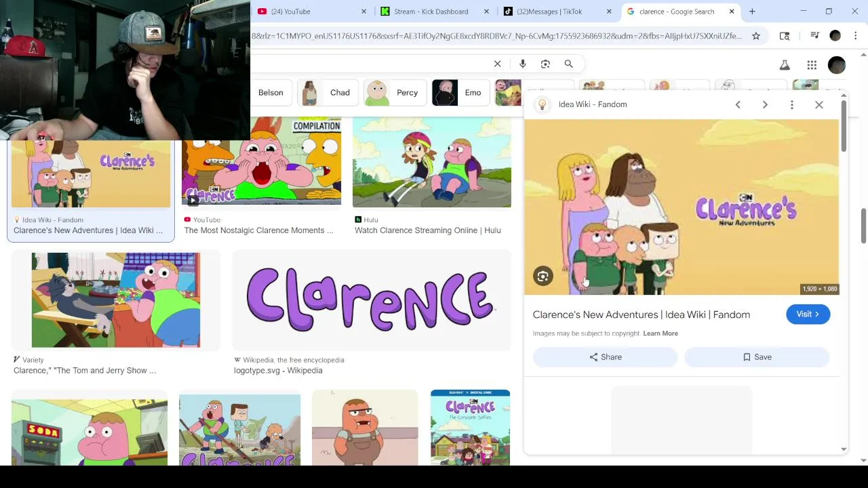Open Clarence's New Adventures | Idea Wiki | Fandom title

click(x=642, y=314)
